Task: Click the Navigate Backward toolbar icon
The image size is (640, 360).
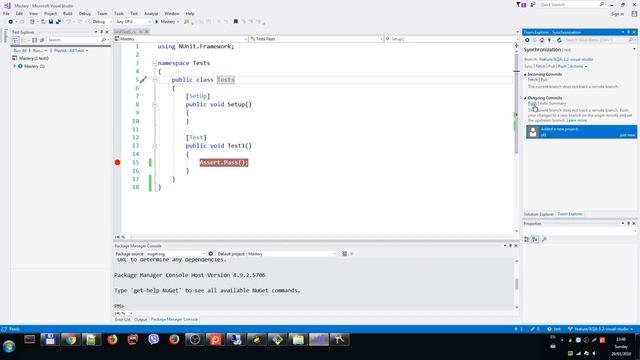Action: 11,22
